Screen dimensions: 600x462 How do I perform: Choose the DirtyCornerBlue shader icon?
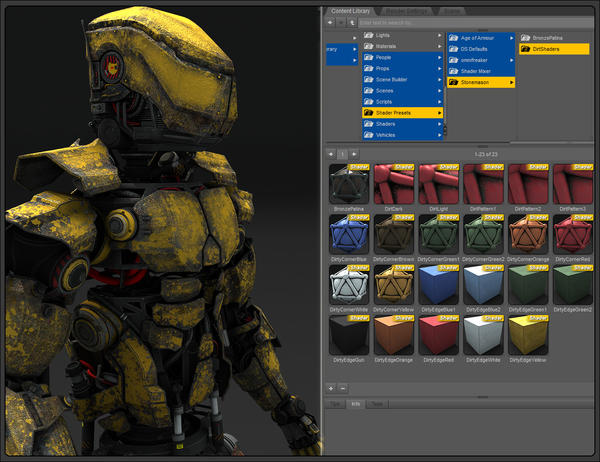349,234
